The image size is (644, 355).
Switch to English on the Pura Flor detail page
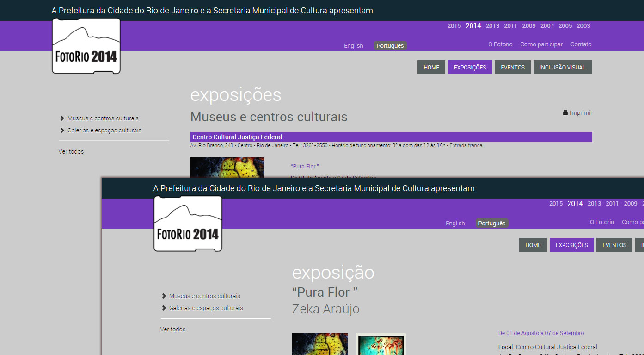tap(455, 223)
